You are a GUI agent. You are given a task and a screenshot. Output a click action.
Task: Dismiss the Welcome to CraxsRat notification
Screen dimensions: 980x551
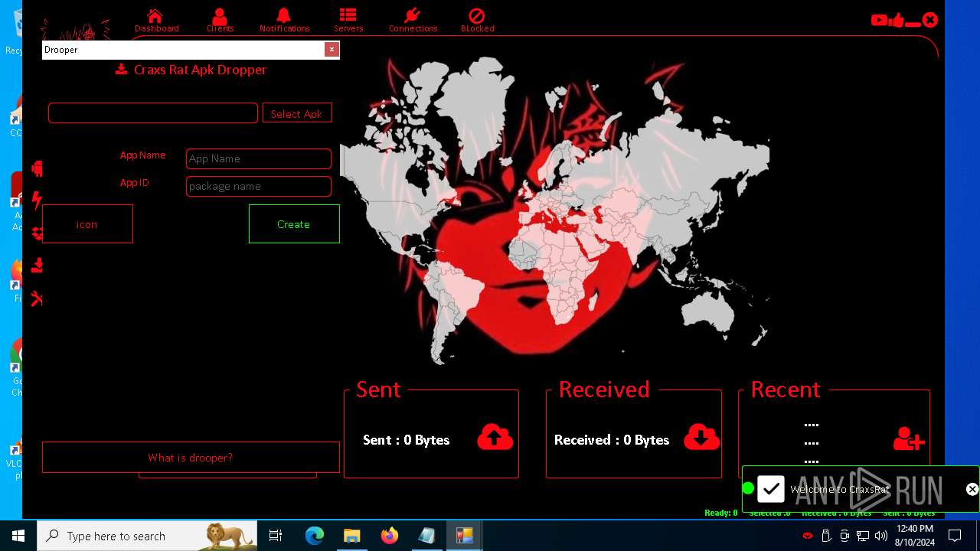point(972,489)
